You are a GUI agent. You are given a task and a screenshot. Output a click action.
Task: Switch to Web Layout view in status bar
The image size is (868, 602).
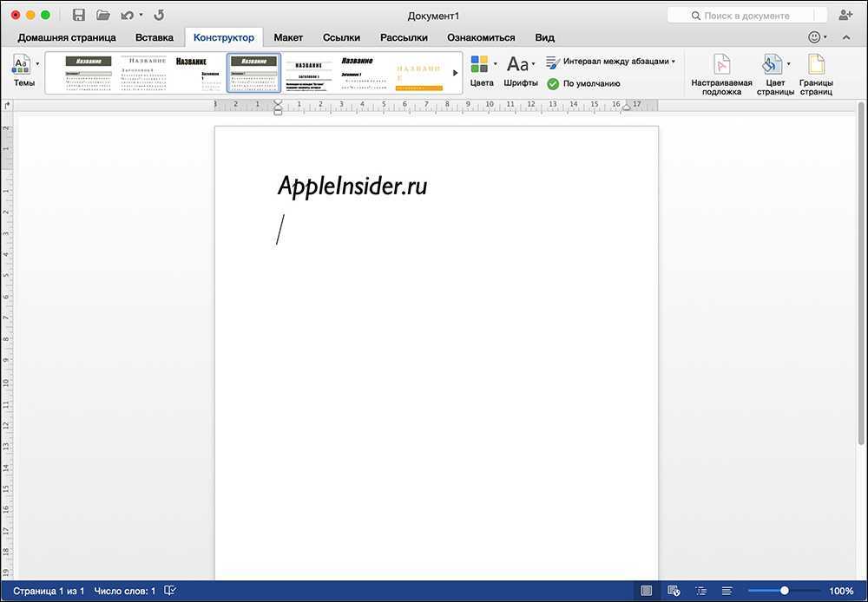674,591
